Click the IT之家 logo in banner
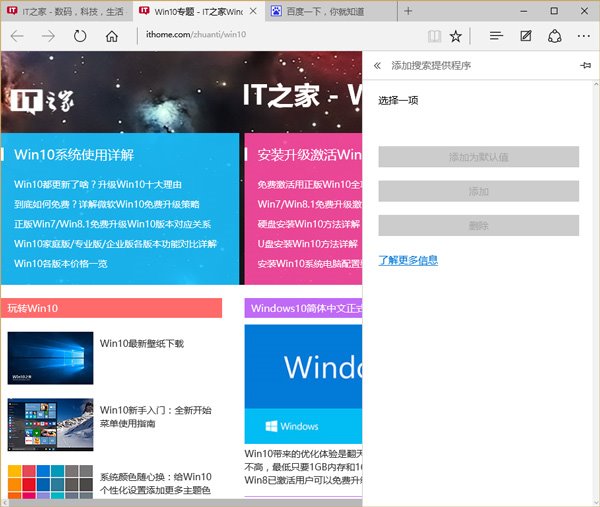Image resolution: width=600 pixels, height=507 pixels. pyautogui.click(x=42, y=101)
